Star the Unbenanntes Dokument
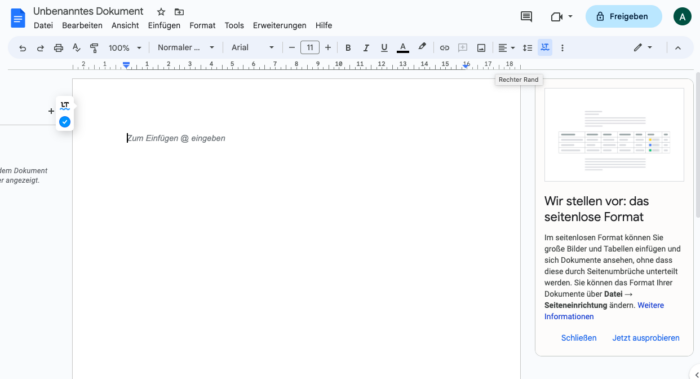Viewport: 700px width, 379px height. pos(161,12)
